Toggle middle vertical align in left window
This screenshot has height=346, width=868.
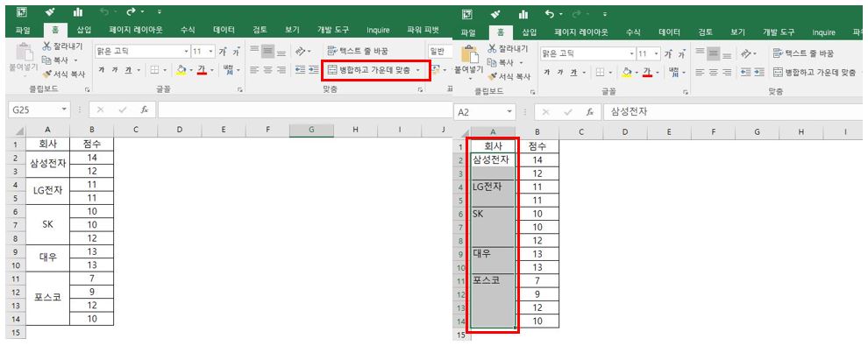pos(268,52)
